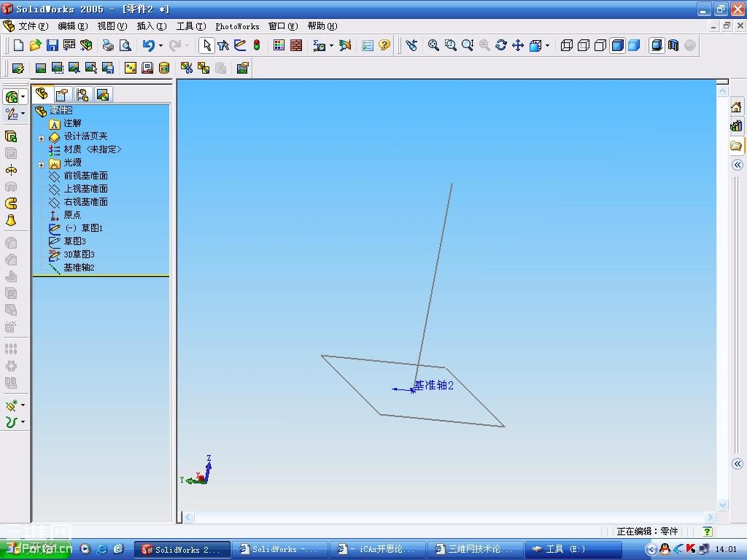
Task: Select 上视基准面 plane
Action: (86, 189)
